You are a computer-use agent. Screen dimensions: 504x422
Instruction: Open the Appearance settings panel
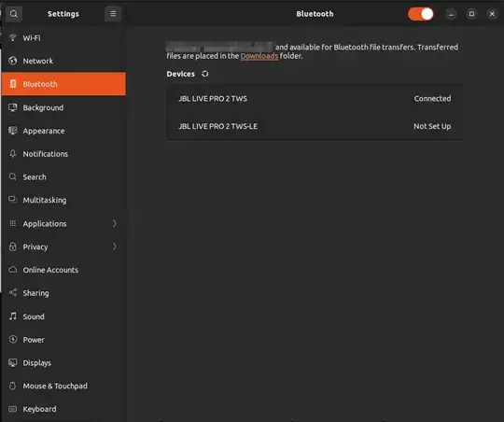pos(63,131)
